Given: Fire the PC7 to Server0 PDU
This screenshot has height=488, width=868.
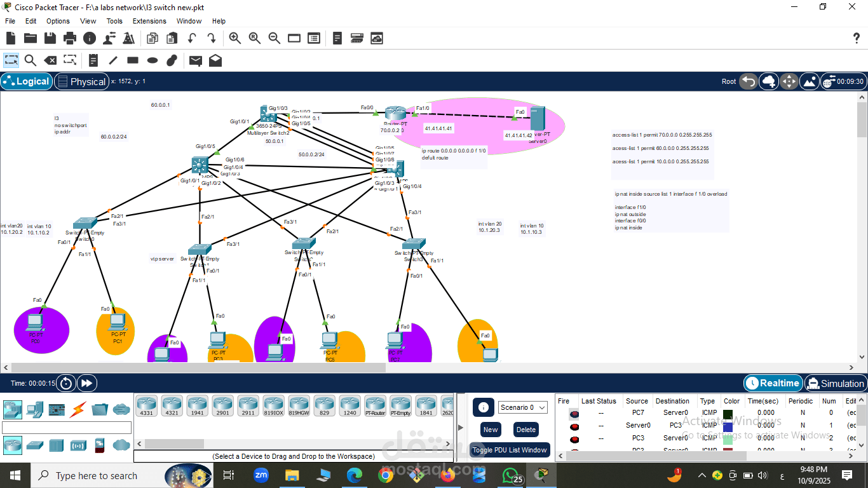Looking at the screenshot, I should pos(574,414).
